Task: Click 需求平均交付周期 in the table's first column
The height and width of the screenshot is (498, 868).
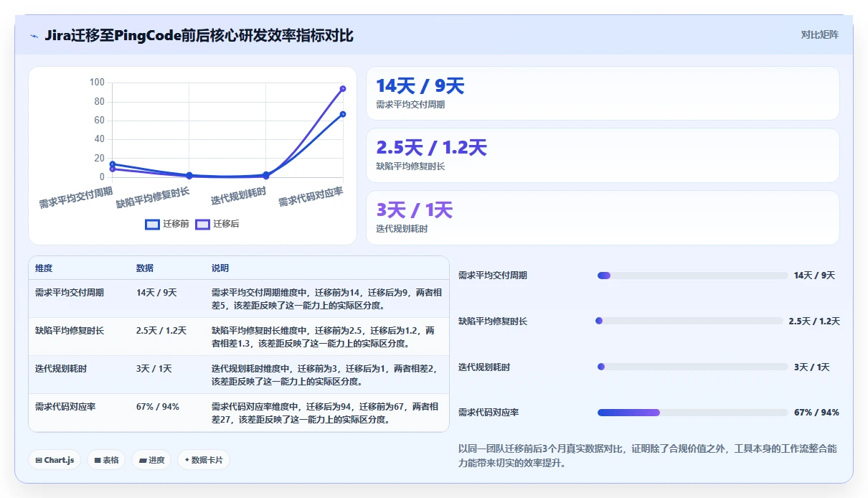Action: [x=70, y=293]
